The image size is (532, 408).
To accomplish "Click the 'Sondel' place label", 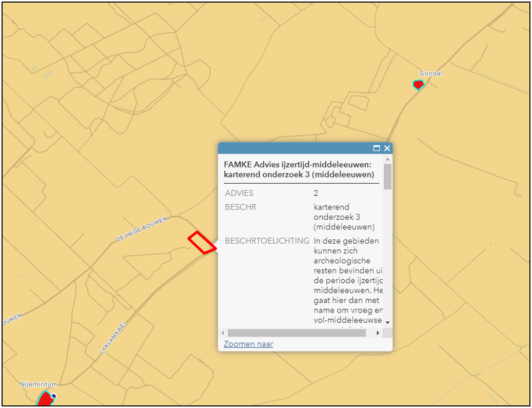I will pyautogui.click(x=431, y=73).
